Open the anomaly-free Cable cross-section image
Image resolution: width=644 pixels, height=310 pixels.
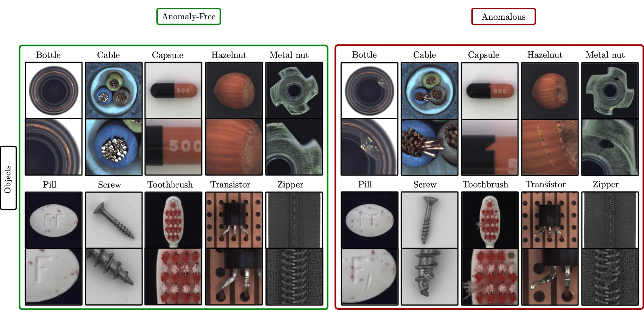pyautogui.click(x=114, y=90)
